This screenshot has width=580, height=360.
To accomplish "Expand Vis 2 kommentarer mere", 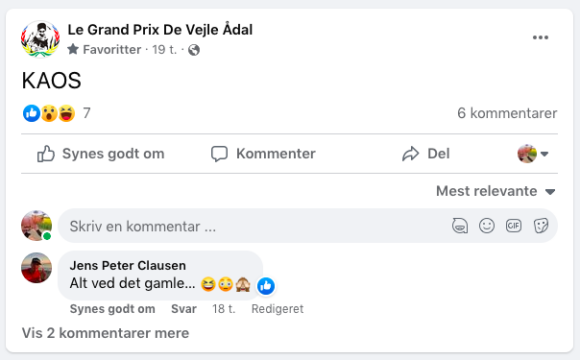I will click(105, 333).
